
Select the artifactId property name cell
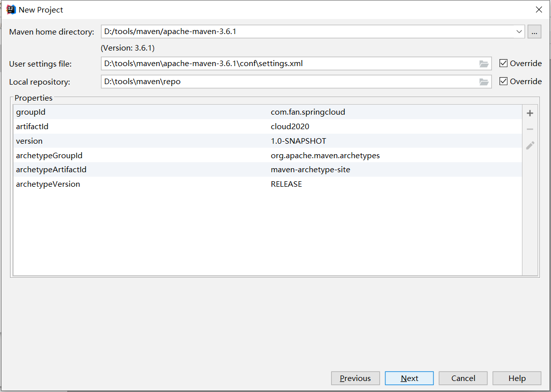pyautogui.click(x=141, y=126)
